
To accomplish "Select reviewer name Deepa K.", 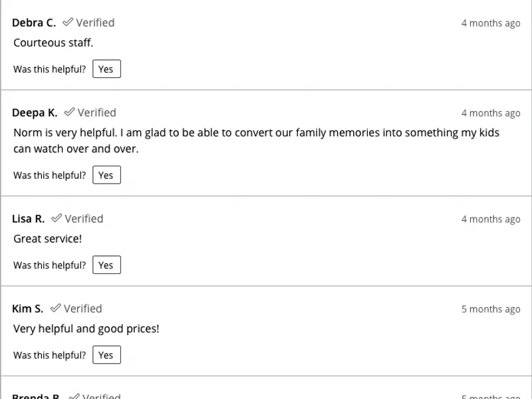I will tap(35, 112).
